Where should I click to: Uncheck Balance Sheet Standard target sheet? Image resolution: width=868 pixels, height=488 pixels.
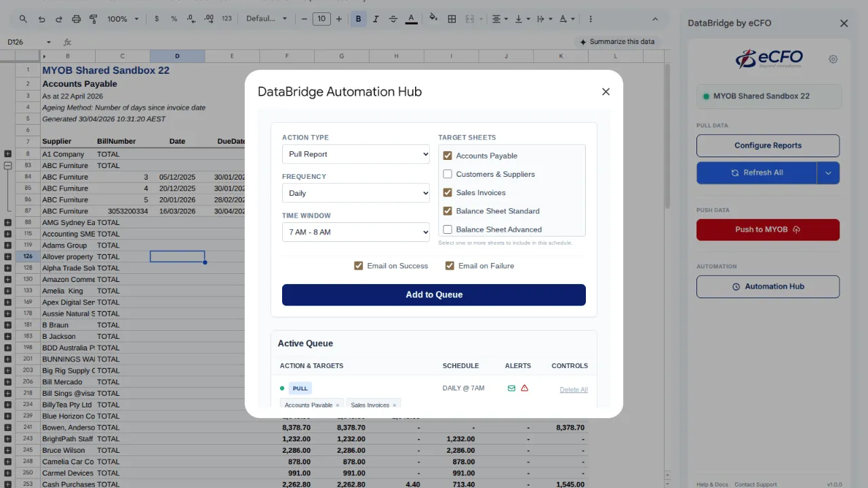[x=448, y=211]
